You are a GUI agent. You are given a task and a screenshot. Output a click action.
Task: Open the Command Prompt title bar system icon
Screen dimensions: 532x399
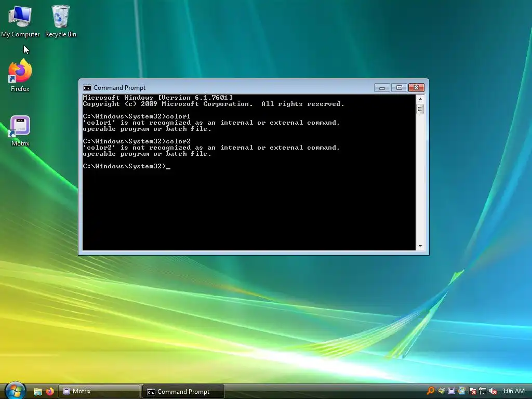[x=87, y=88]
